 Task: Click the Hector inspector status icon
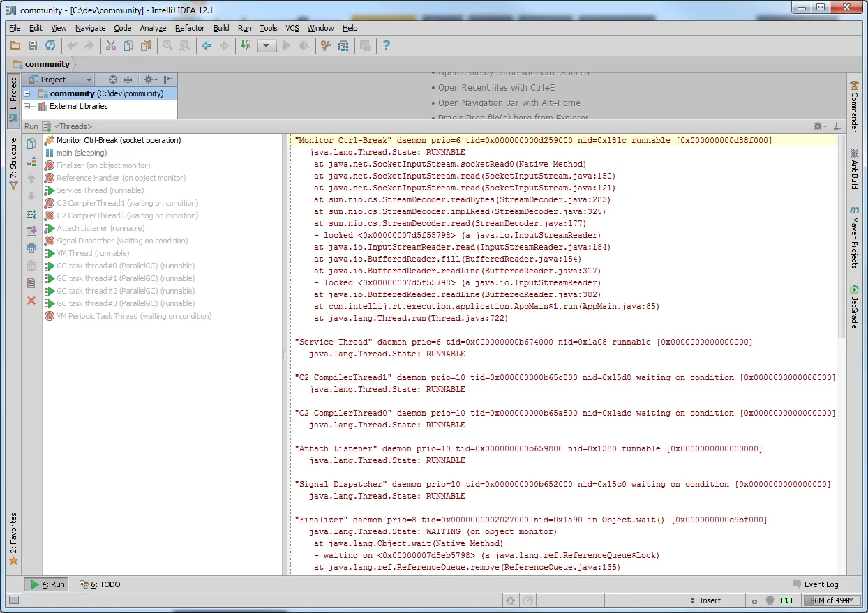click(x=770, y=600)
